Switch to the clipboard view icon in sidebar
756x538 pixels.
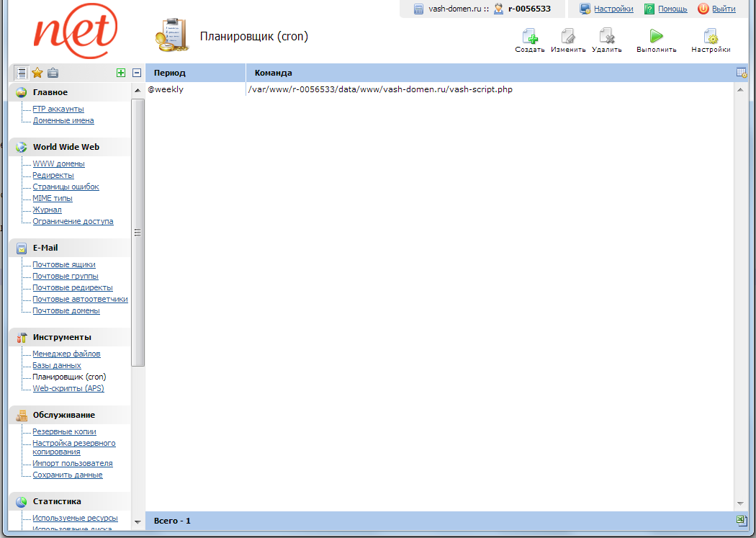click(53, 73)
